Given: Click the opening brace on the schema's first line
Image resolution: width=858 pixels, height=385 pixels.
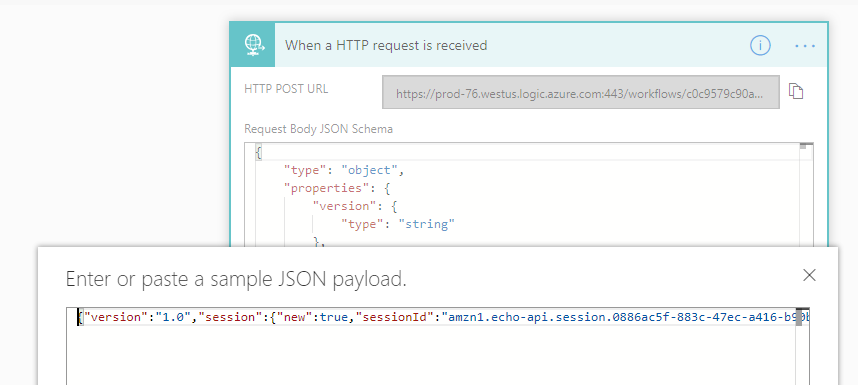Looking at the screenshot, I should pyautogui.click(x=258, y=153).
